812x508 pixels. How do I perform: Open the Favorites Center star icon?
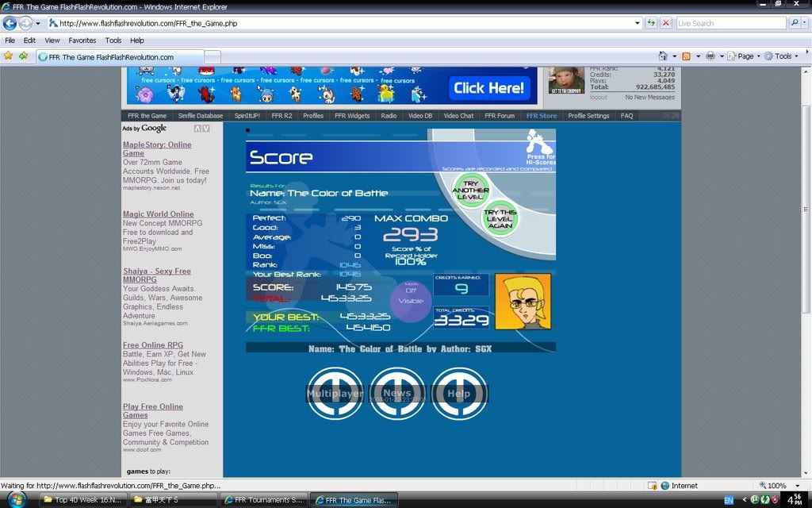pos(9,56)
